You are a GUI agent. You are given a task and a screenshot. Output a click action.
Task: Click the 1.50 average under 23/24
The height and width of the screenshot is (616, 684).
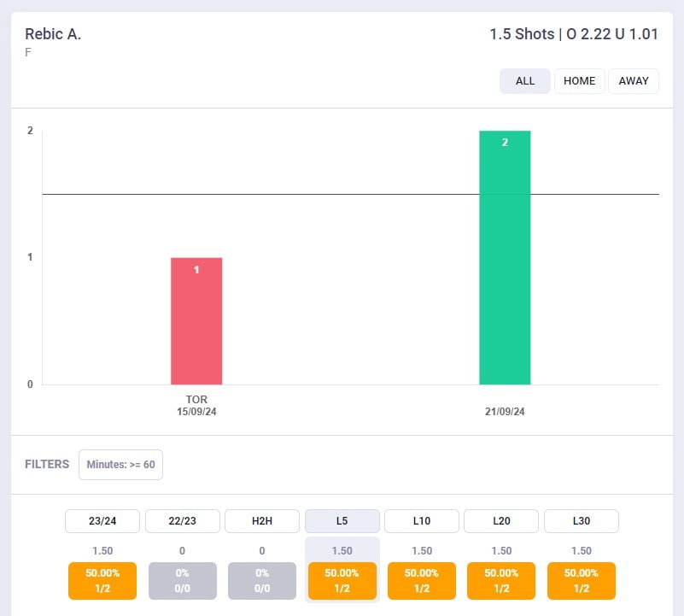tap(102, 551)
